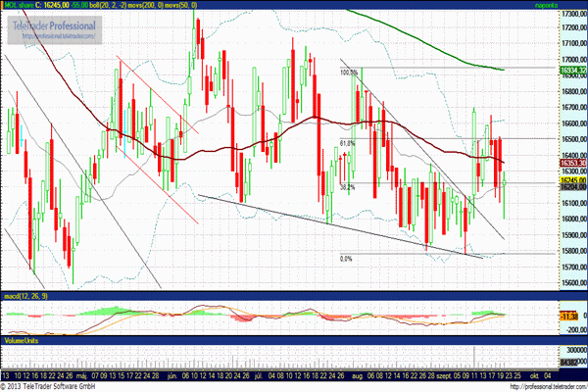
Task: Open the footer professional.teletrader.com link
Action: pos(548,387)
